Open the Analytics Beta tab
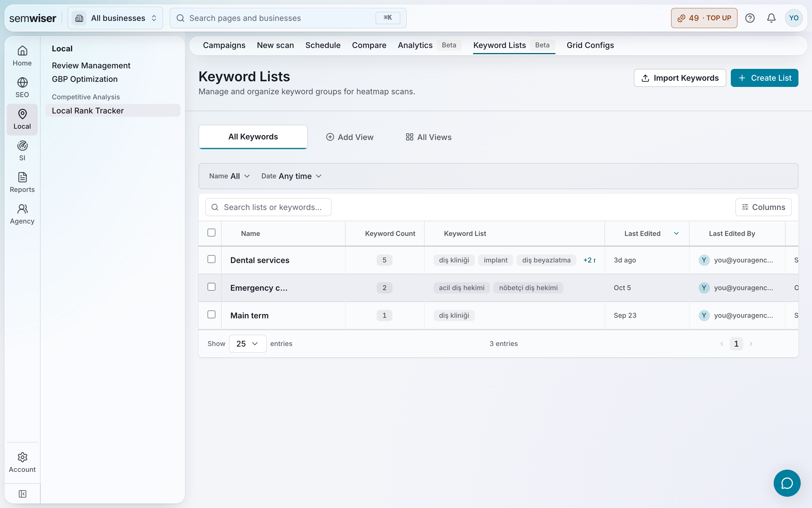Viewport: 812px width, 508px height. click(429, 45)
